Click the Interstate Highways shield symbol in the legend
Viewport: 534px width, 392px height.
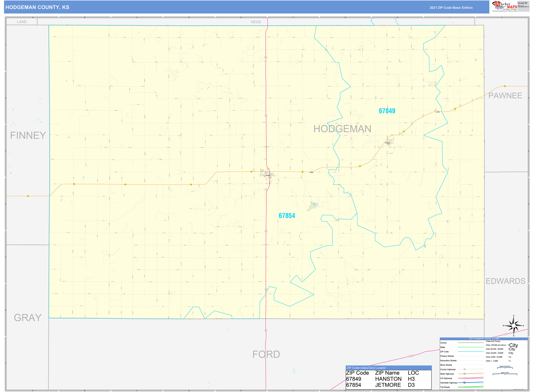click(x=464, y=383)
